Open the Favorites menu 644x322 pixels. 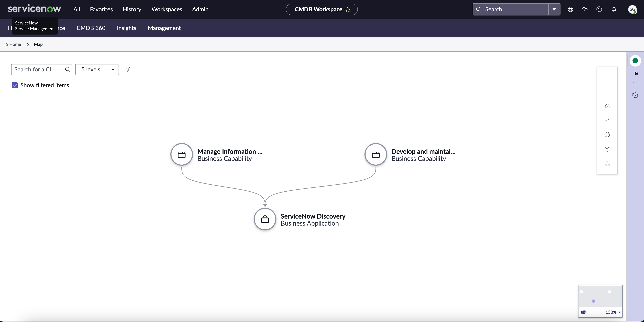coord(101,9)
